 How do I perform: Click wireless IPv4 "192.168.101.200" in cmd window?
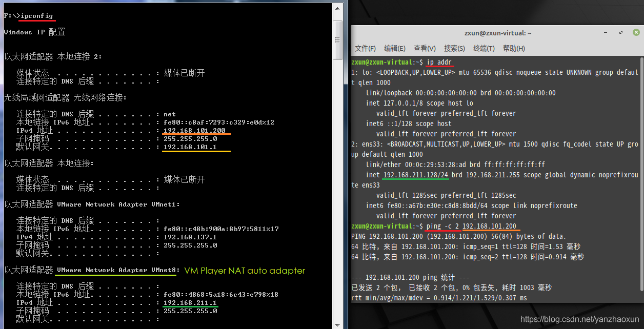(x=194, y=131)
